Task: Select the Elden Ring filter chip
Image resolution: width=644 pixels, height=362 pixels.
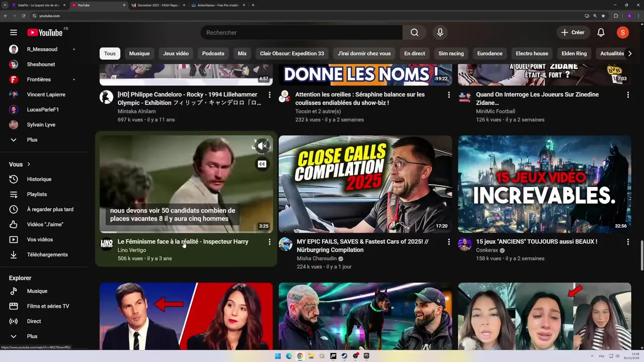Action: pyautogui.click(x=574, y=53)
